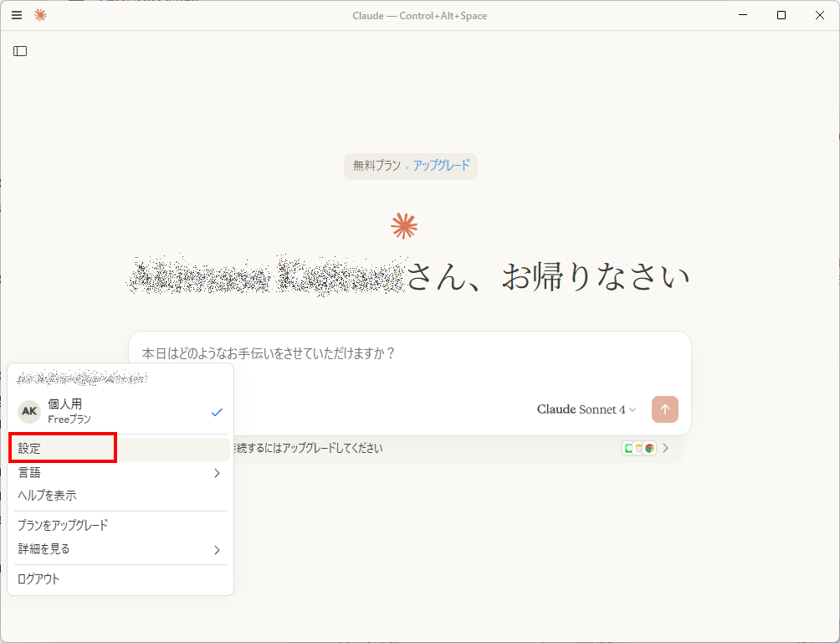Send message with the arrow button
The image size is (840, 643).
pyautogui.click(x=665, y=409)
